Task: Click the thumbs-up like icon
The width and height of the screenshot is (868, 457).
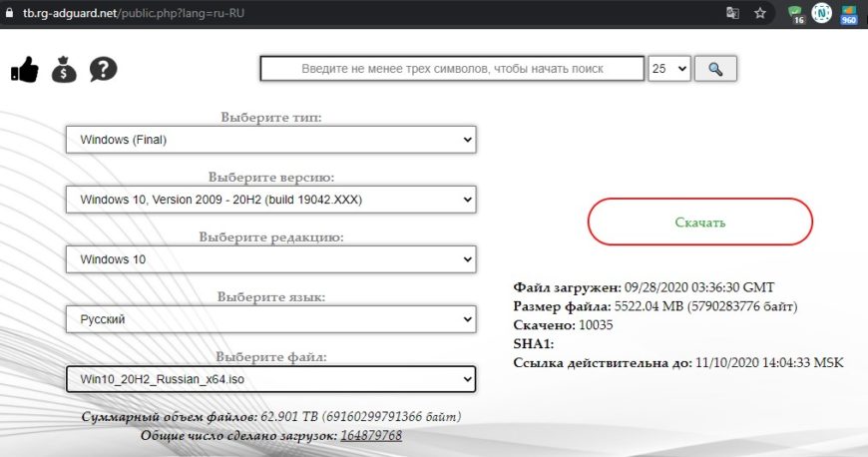Action: tap(24, 70)
